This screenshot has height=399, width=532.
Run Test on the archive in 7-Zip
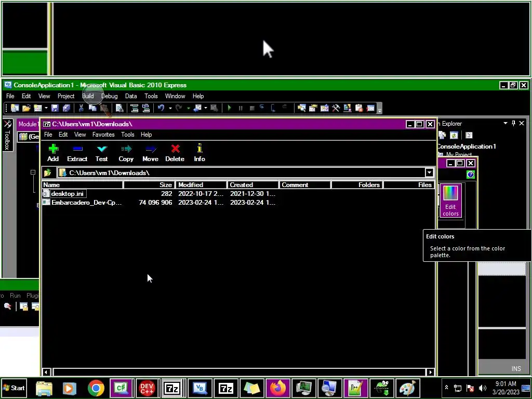(x=101, y=153)
